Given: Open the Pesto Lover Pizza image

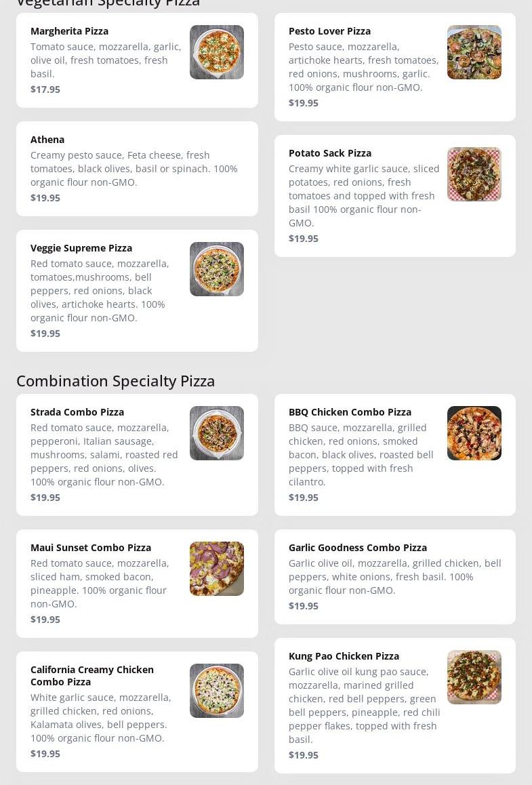Looking at the screenshot, I should 474,52.
